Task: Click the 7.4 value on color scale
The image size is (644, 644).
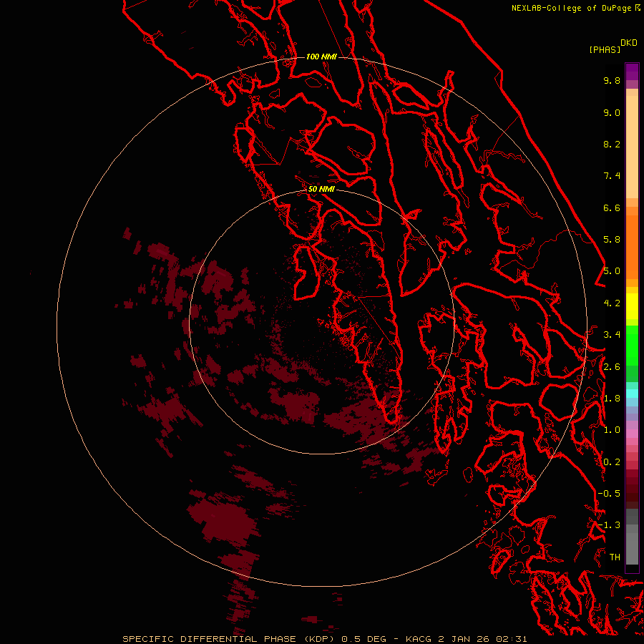Action: tap(612, 176)
